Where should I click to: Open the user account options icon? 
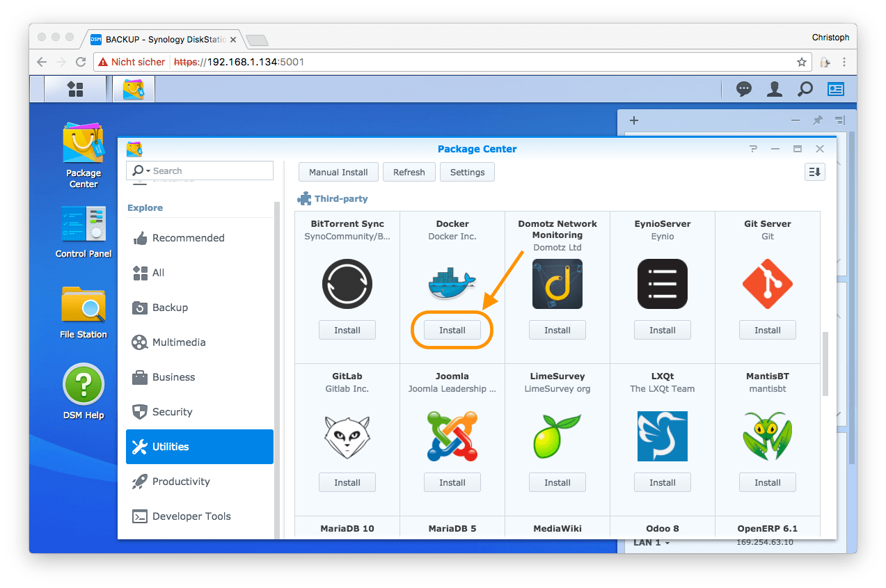[x=774, y=89]
